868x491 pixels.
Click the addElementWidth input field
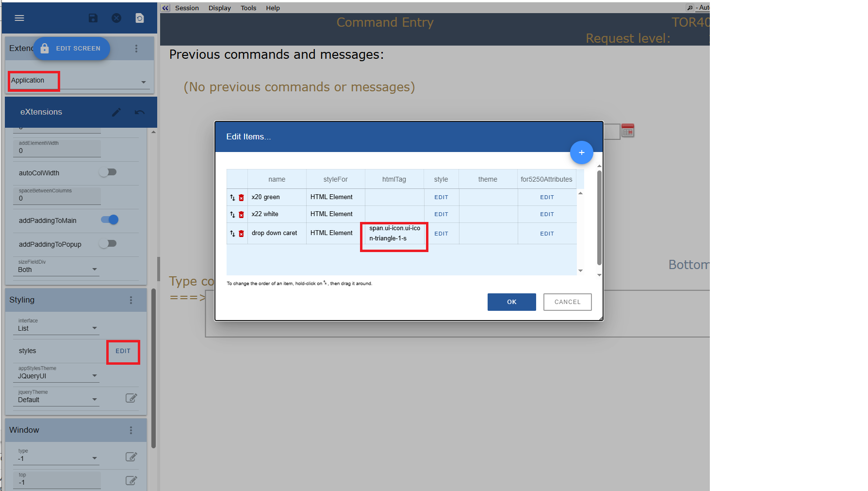coord(57,151)
